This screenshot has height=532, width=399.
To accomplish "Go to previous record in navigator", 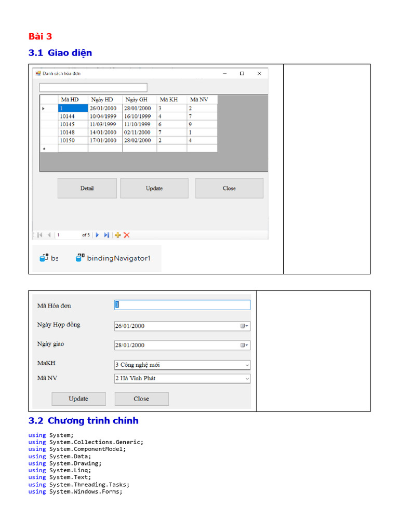I will (x=49, y=235).
